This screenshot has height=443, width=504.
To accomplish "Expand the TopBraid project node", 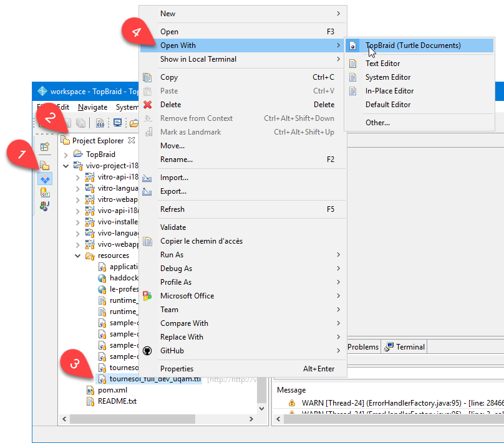I will click(x=66, y=155).
